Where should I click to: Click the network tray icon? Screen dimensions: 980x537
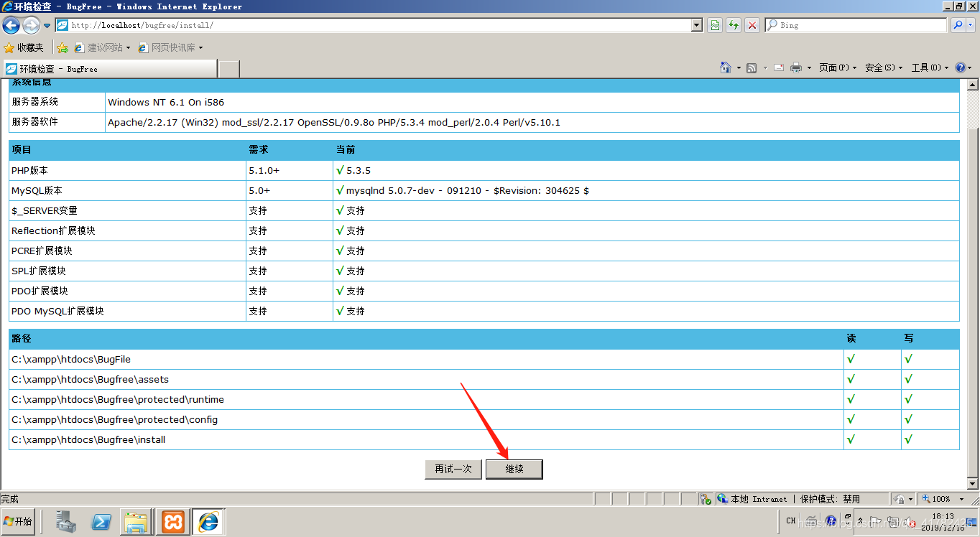892,522
